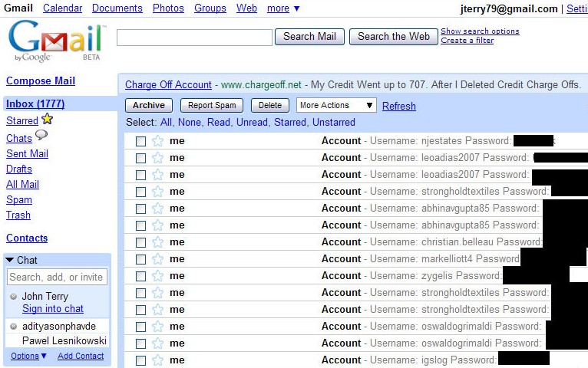588x368 pixels.
Task: Click the Search, add, or invite box
Action: tap(57, 278)
